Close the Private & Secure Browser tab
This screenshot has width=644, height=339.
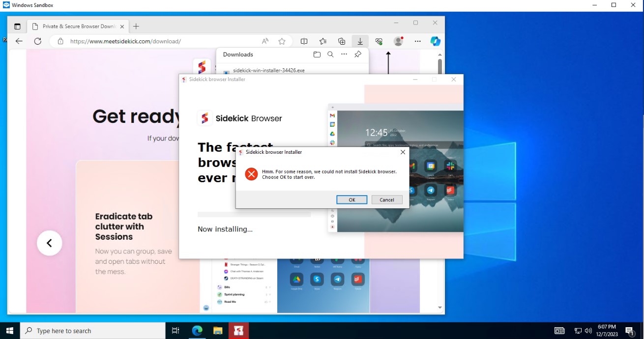122,27
